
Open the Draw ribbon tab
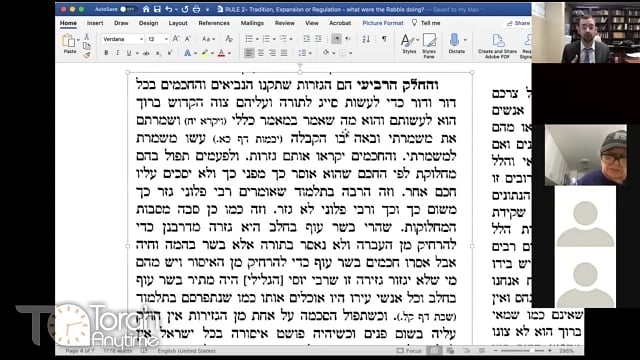(x=121, y=23)
